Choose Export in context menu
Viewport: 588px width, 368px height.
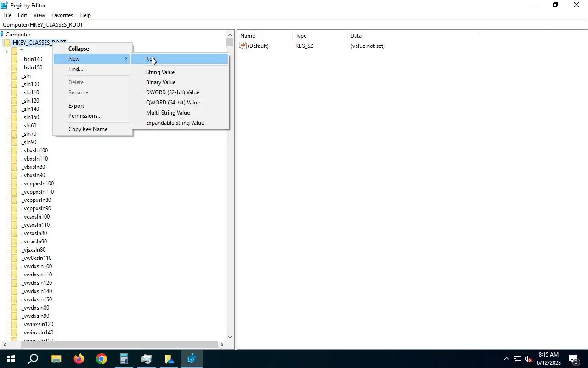93,106
